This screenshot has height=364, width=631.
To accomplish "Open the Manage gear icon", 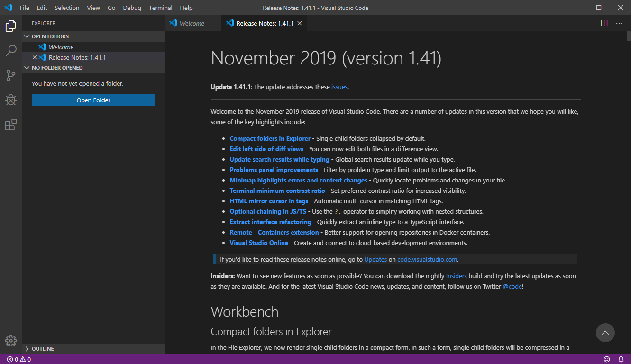I will (x=11, y=341).
